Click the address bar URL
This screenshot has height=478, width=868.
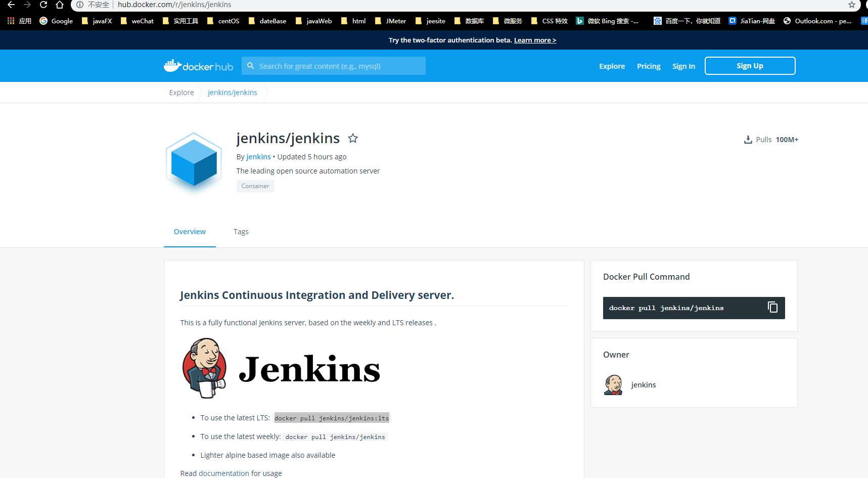(x=174, y=5)
